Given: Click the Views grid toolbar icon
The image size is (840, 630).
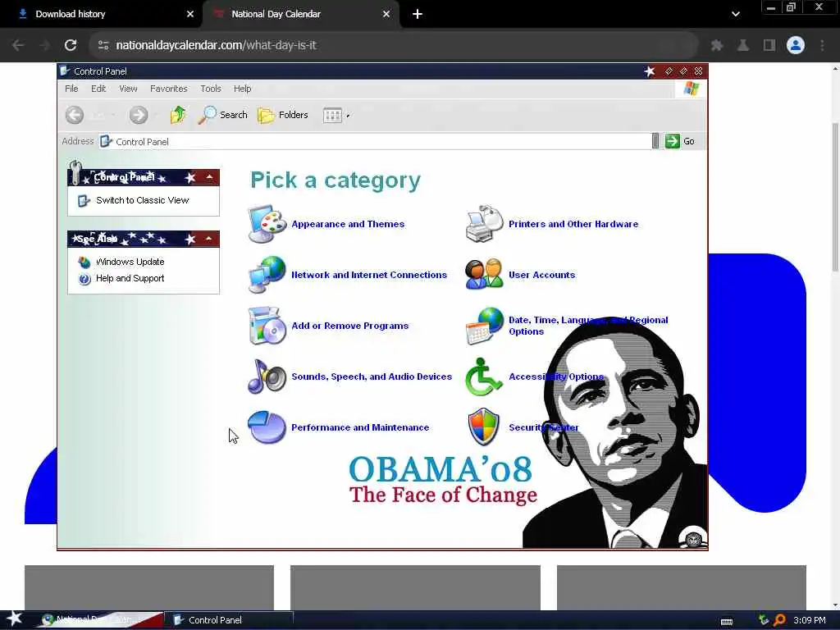Looking at the screenshot, I should [x=332, y=115].
